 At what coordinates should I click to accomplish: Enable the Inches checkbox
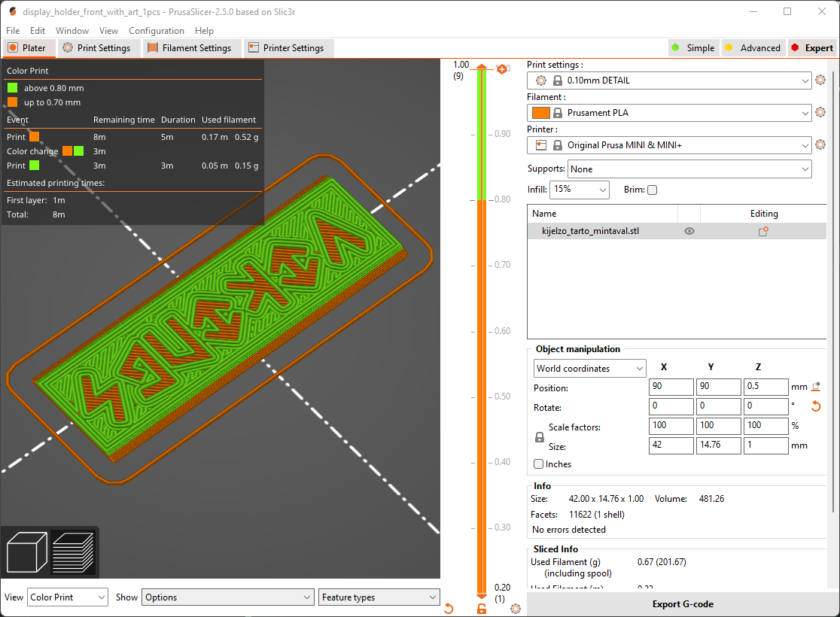(538, 464)
